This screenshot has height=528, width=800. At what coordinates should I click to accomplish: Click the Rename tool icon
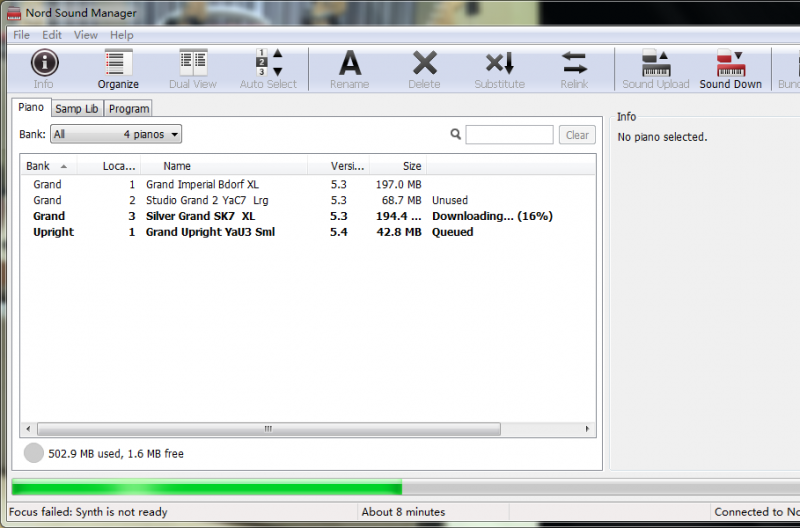(x=350, y=64)
